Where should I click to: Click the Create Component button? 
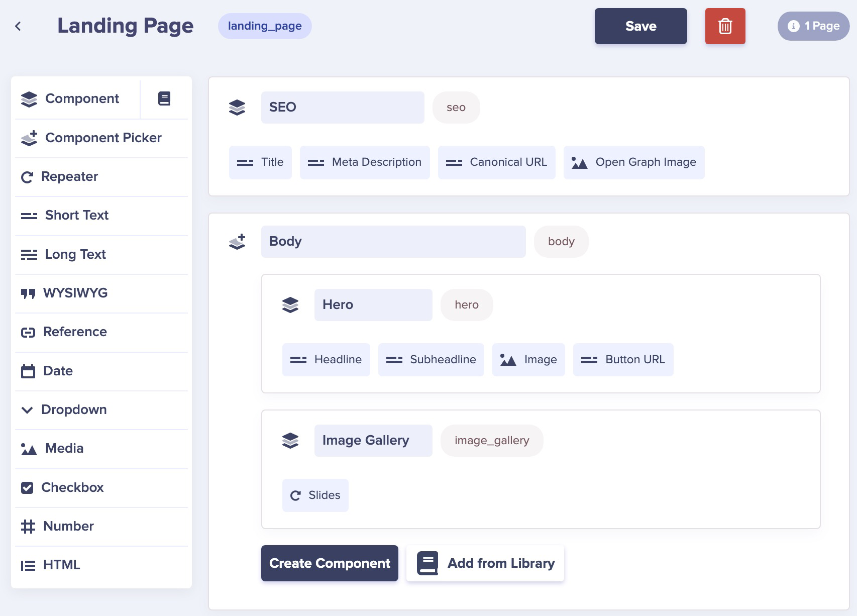[x=330, y=563]
